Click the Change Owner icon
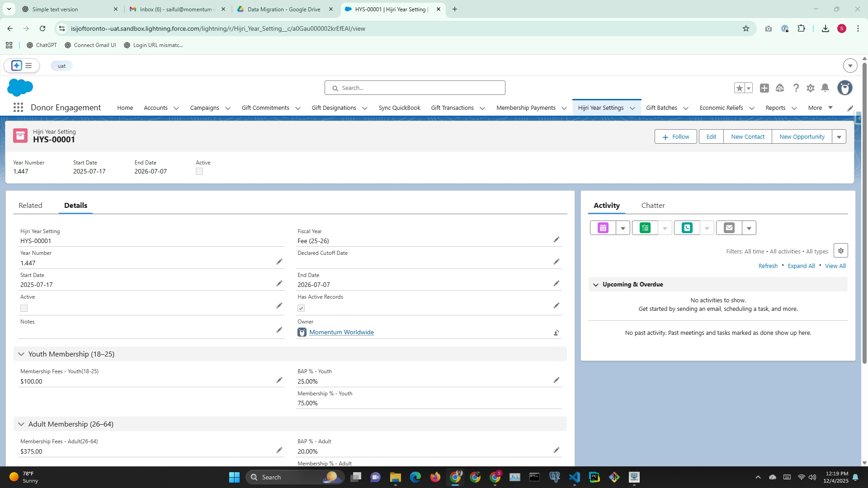 tap(556, 333)
